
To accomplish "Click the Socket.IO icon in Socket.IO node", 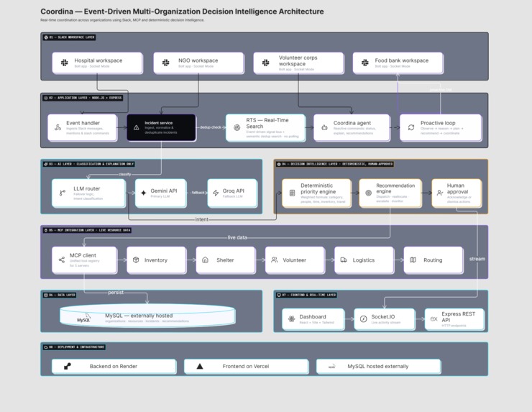I will pos(363,319).
